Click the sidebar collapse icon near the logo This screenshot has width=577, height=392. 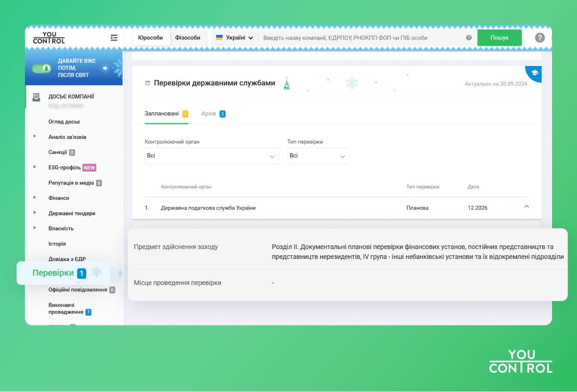click(113, 37)
